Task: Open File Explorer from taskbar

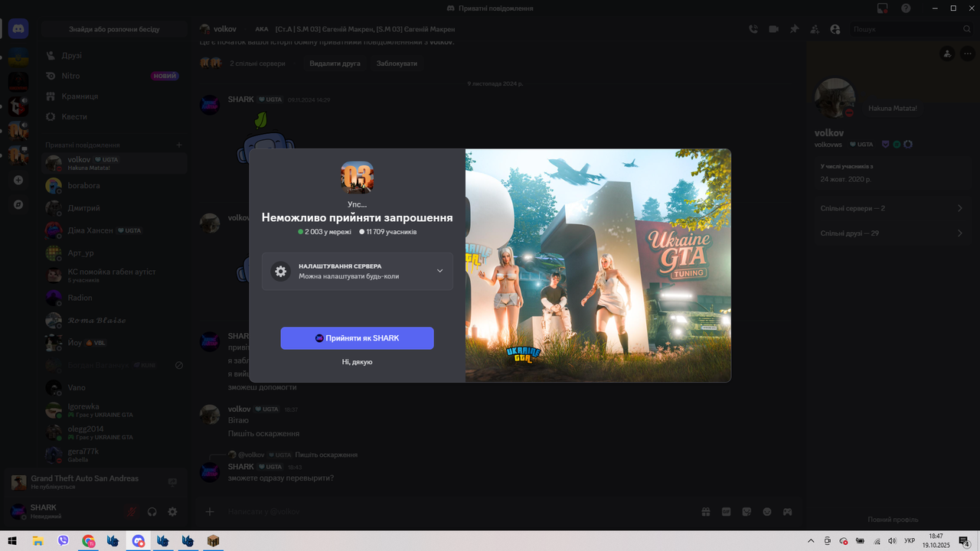Action: (x=38, y=541)
